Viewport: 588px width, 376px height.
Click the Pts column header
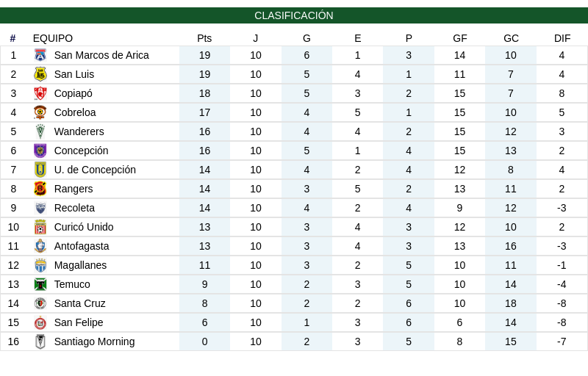(x=204, y=38)
